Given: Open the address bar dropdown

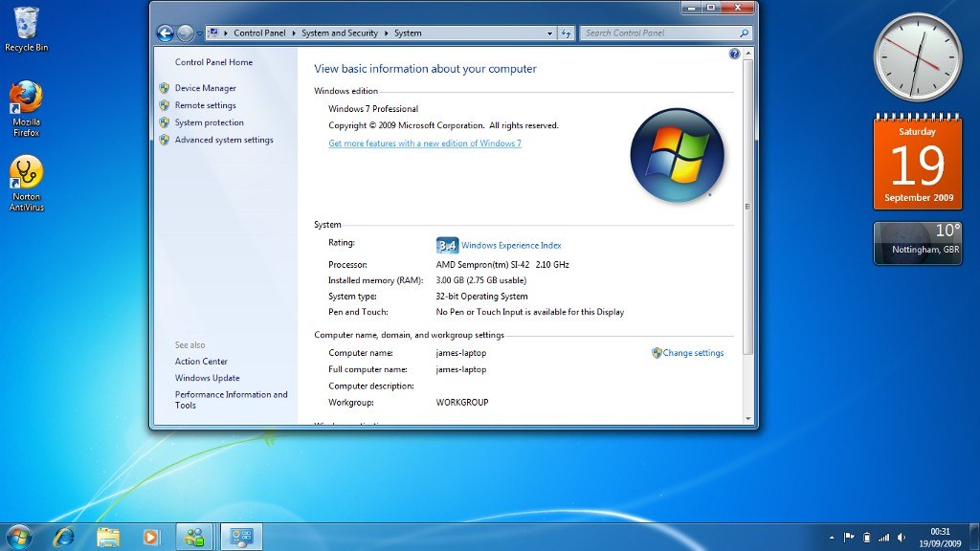Looking at the screenshot, I should (548, 32).
